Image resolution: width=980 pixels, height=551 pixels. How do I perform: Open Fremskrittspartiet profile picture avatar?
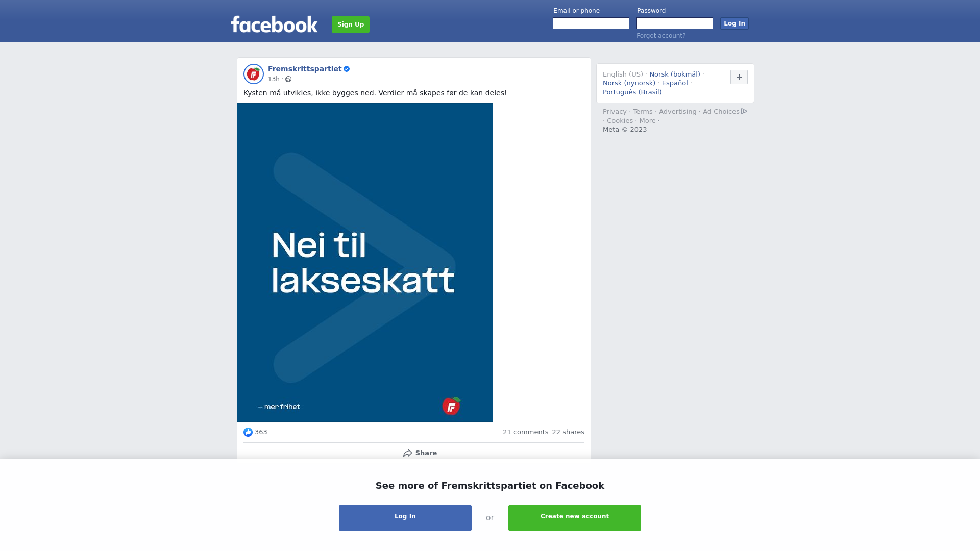tap(254, 74)
